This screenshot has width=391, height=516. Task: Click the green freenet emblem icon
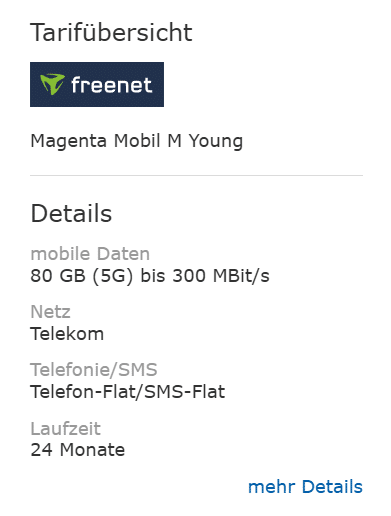[x=52, y=84]
